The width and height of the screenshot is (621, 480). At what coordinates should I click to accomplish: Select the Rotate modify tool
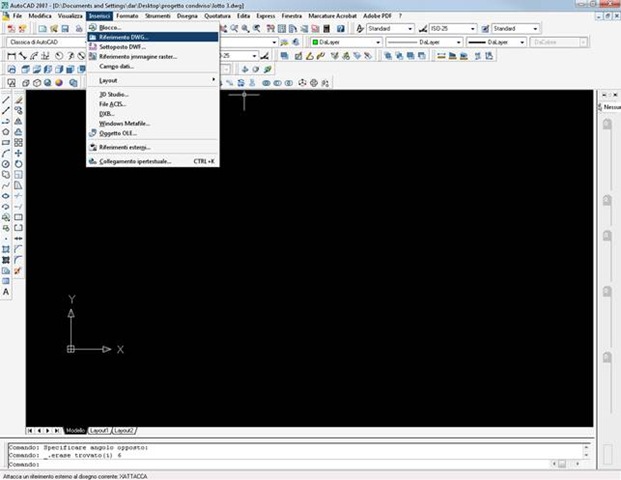18,164
